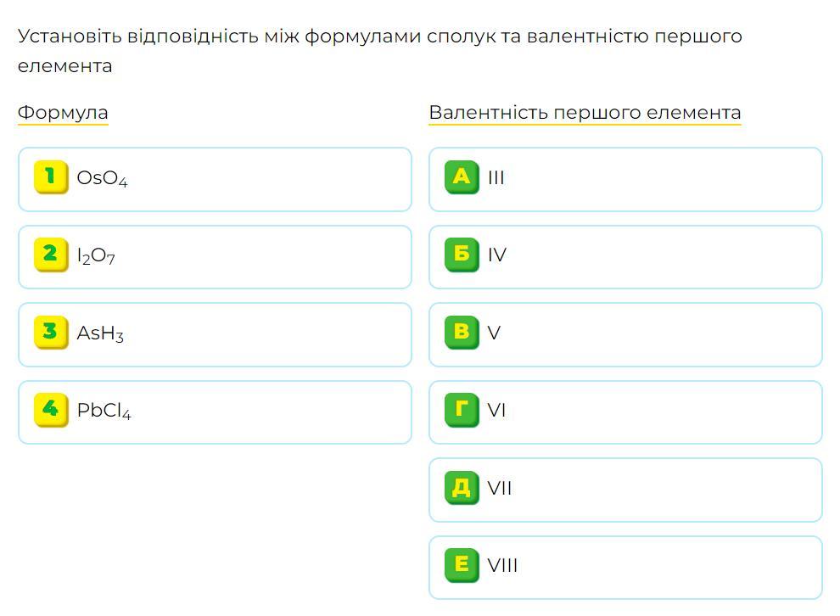
Task: Pick valency option VIII text
Action: click(x=502, y=566)
